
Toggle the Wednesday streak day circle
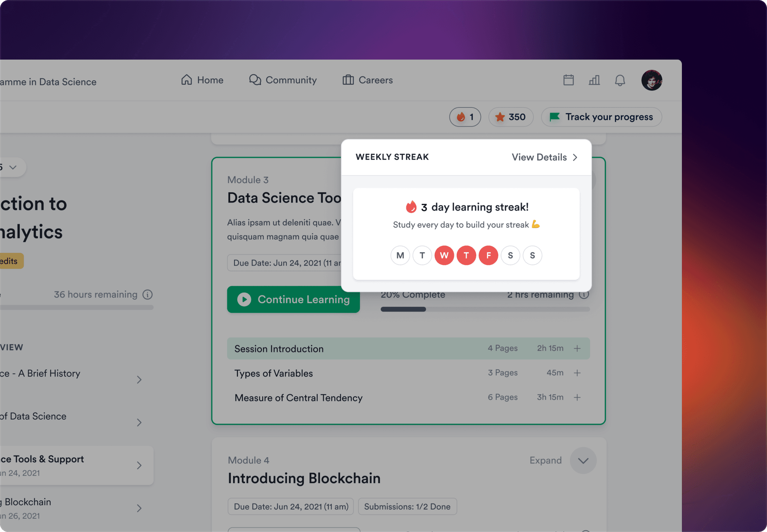pyautogui.click(x=444, y=255)
